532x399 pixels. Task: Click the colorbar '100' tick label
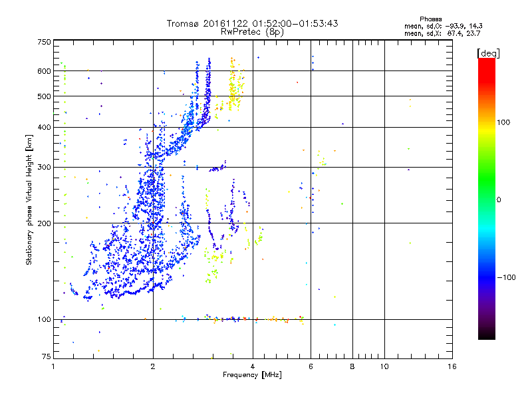coord(503,122)
